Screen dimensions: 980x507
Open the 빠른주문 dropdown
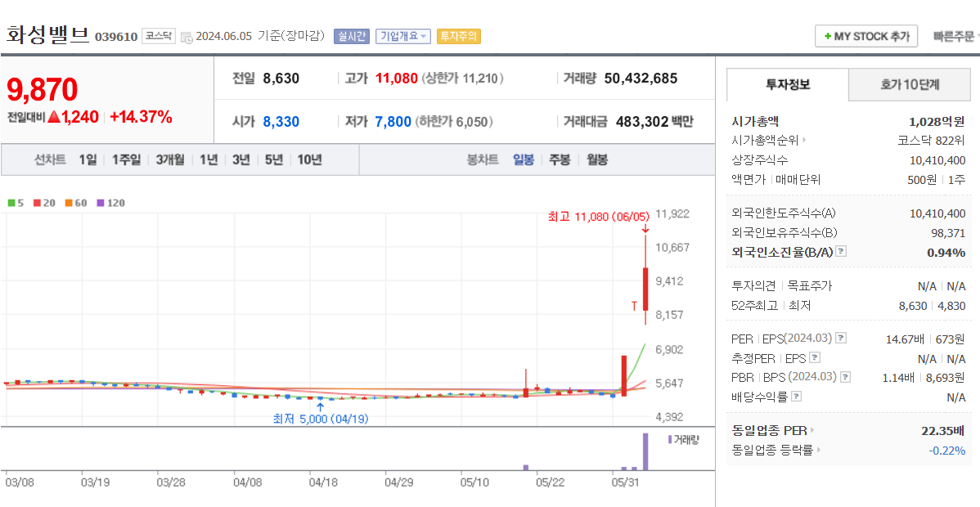pos(956,36)
